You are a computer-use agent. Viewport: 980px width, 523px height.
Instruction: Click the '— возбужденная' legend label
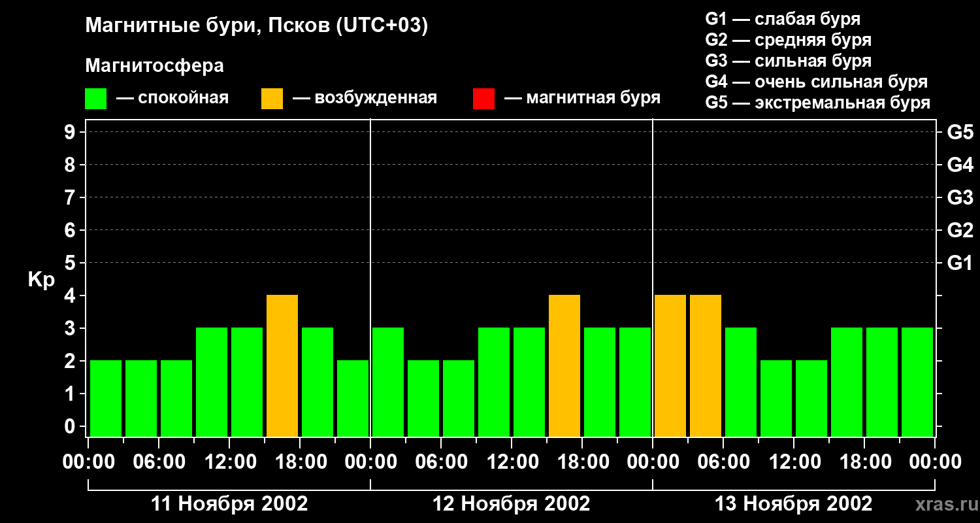pos(365,98)
